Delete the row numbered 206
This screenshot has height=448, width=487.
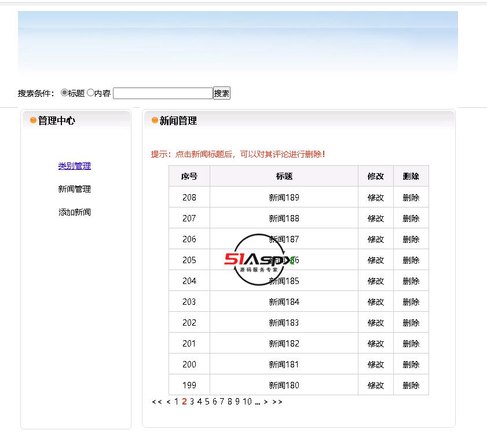pyautogui.click(x=411, y=239)
